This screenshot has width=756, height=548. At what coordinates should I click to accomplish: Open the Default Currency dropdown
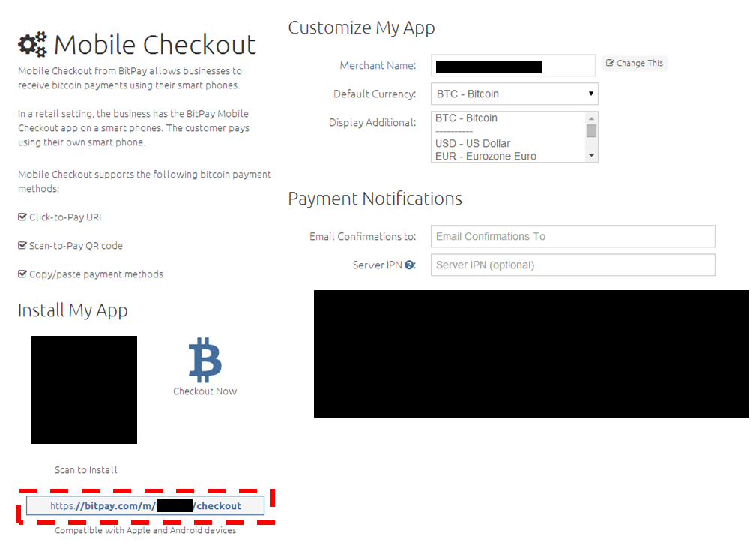(515, 94)
